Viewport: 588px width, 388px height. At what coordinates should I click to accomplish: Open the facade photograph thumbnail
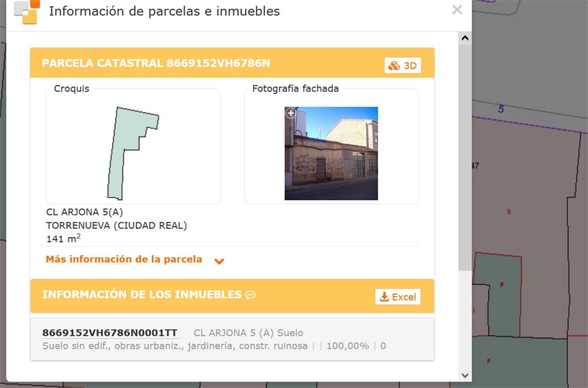[x=331, y=153]
